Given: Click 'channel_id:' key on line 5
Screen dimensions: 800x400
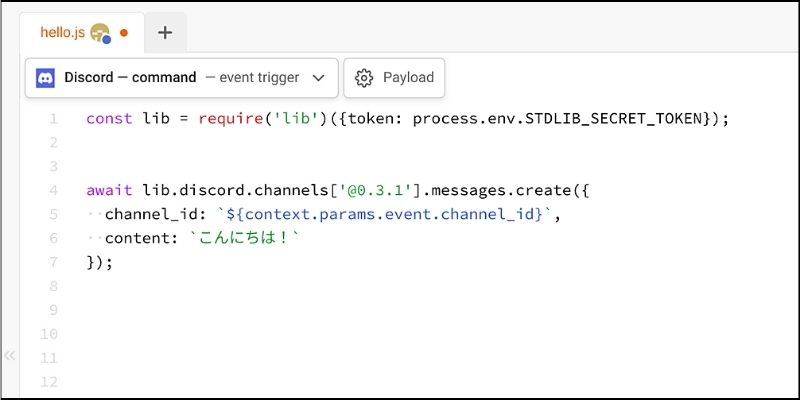Looking at the screenshot, I should click(x=156, y=214).
